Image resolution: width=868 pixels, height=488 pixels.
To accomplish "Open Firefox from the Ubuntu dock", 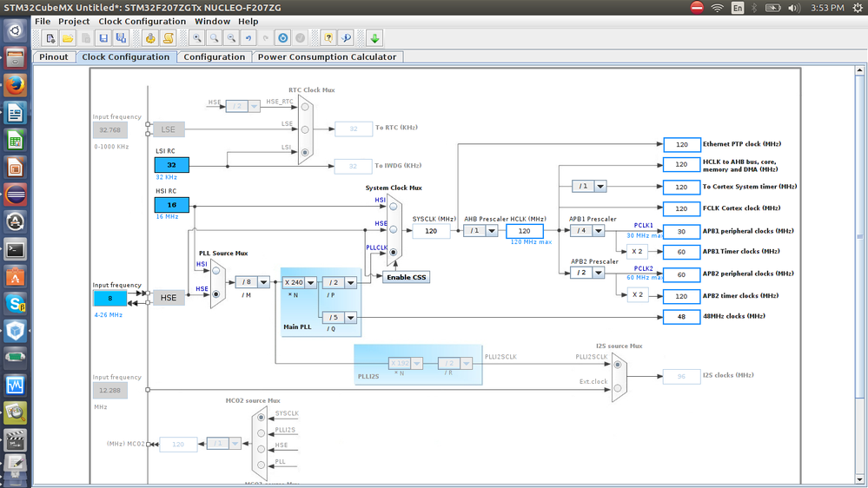I will click(15, 86).
